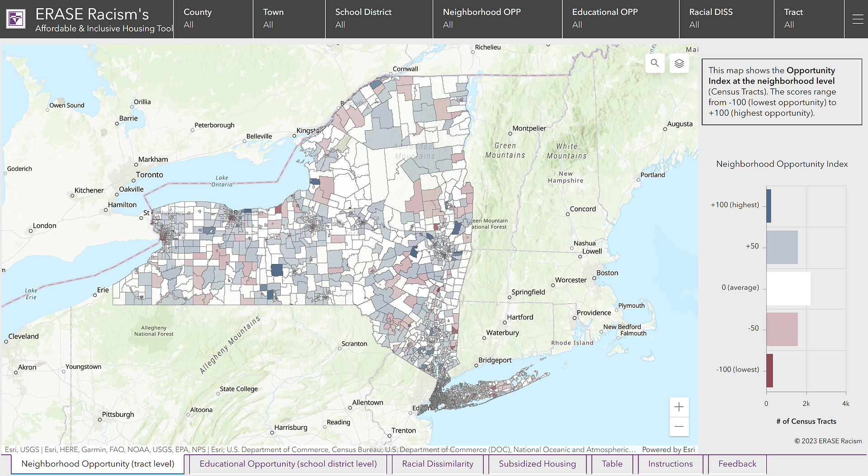Open the Town filter dropdown
Viewport: 868px width, 476px height.
click(289, 19)
